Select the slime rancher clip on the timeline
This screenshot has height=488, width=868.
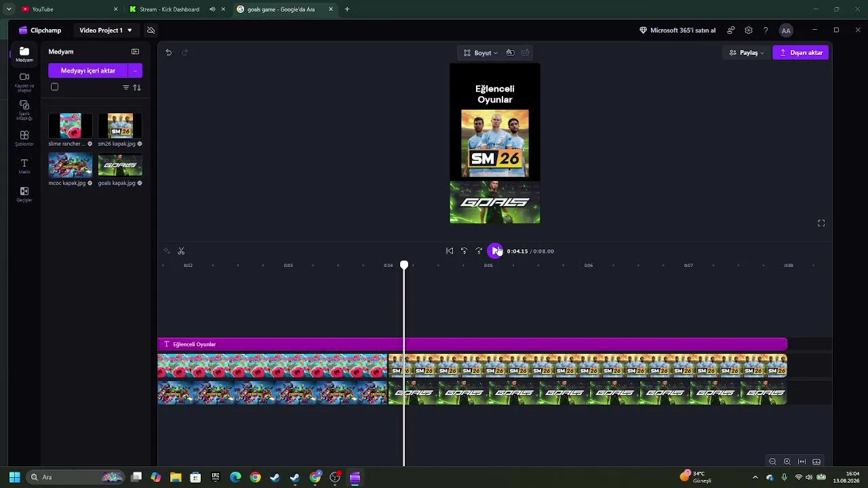point(273,366)
